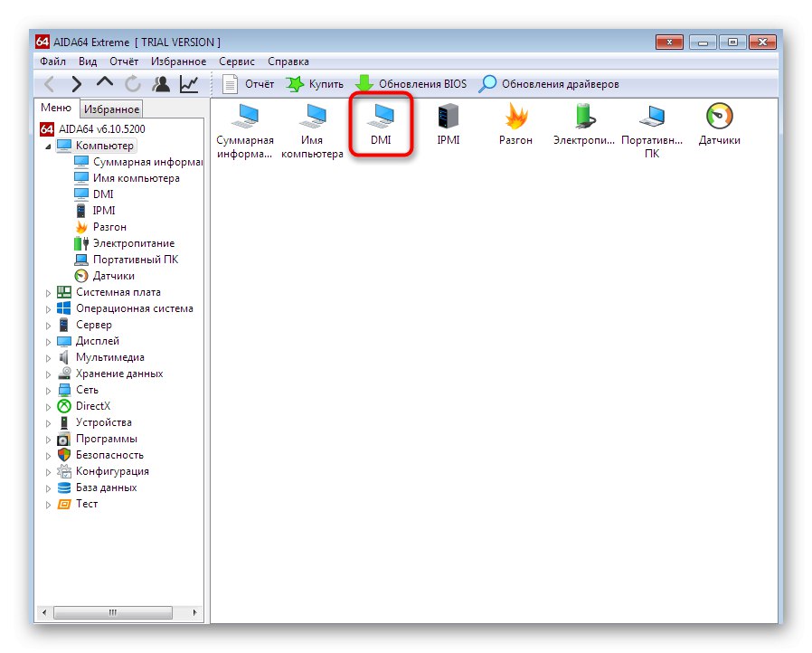Viewport: 812px width, 653px height.
Task: Click the sidebar horizontal scrollbar thumb
Action: (113, 612)
